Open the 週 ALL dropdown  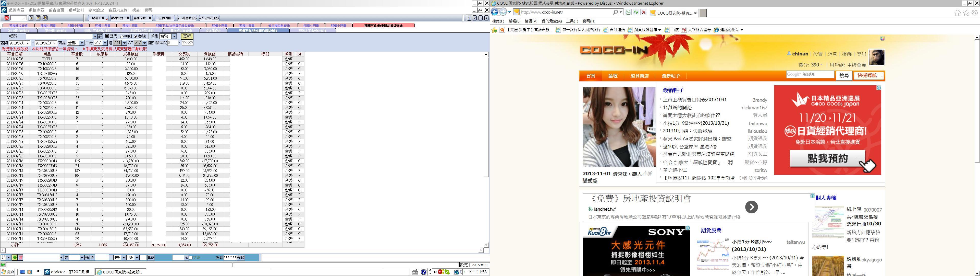[x=124, y=43]
